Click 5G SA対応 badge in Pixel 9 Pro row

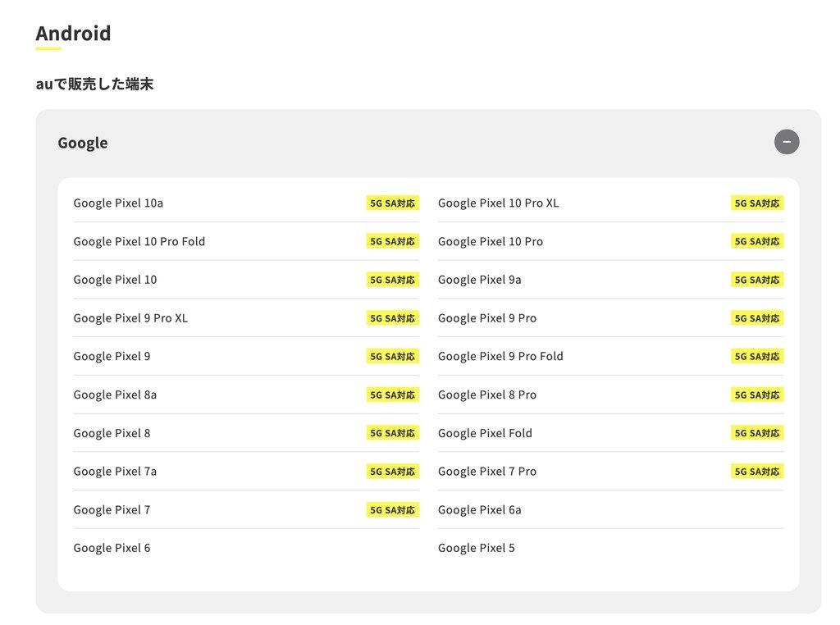point(757,318)
